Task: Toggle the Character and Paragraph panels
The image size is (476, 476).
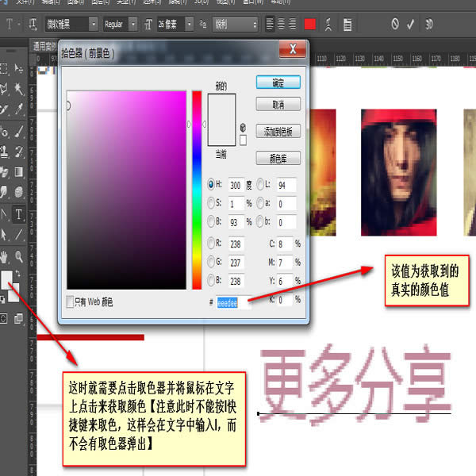Action: point(347,25)
